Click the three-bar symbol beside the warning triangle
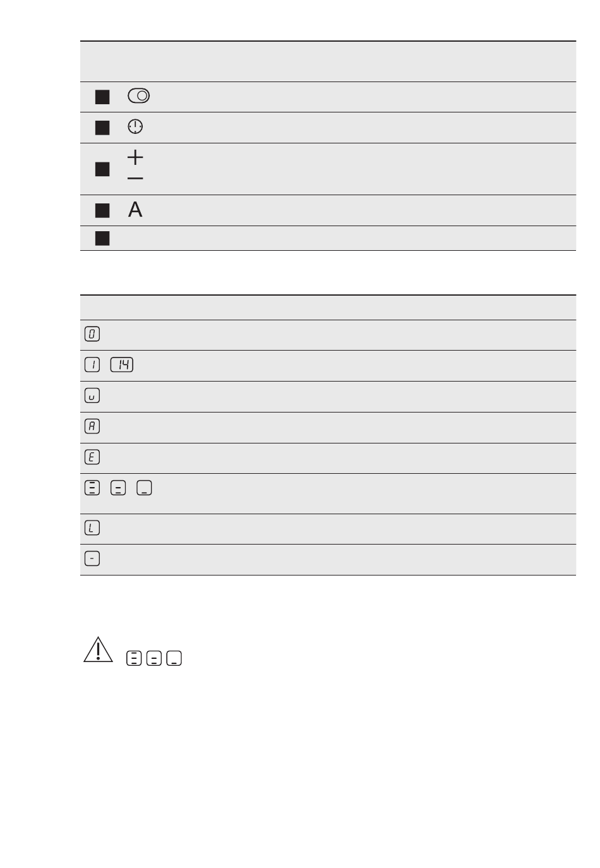The image size is (600, 868). [x=133, y=658]
